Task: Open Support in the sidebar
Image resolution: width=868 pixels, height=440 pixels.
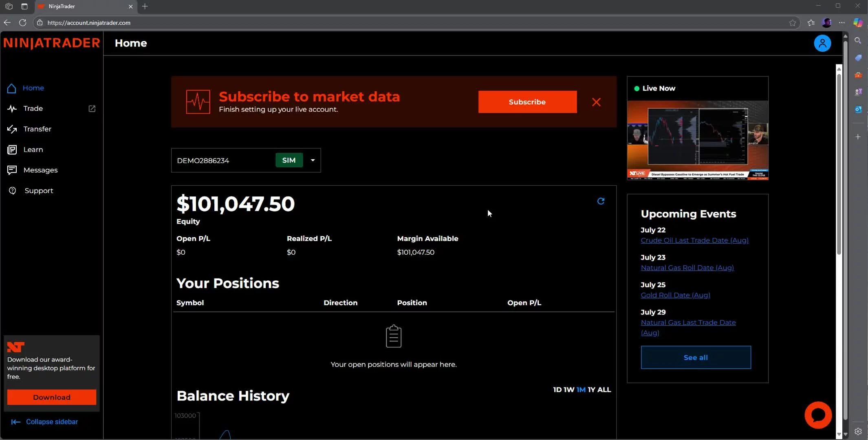Action: click(39, 191)
